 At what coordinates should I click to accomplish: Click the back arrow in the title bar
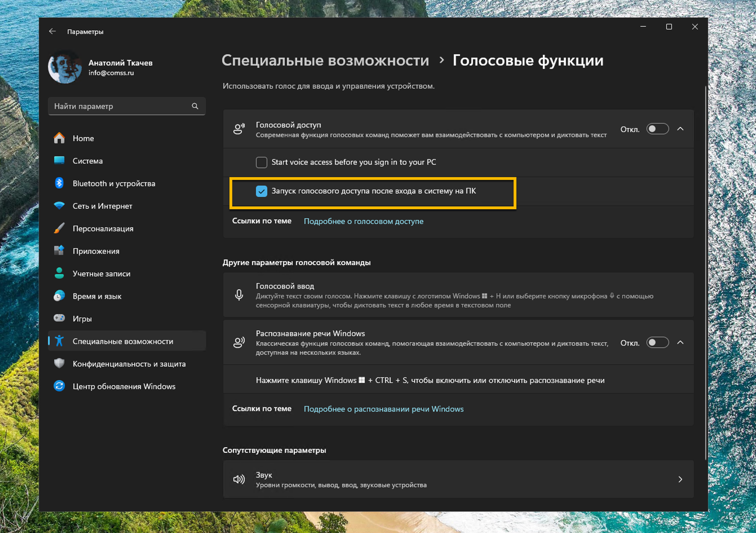pos(52,31)
